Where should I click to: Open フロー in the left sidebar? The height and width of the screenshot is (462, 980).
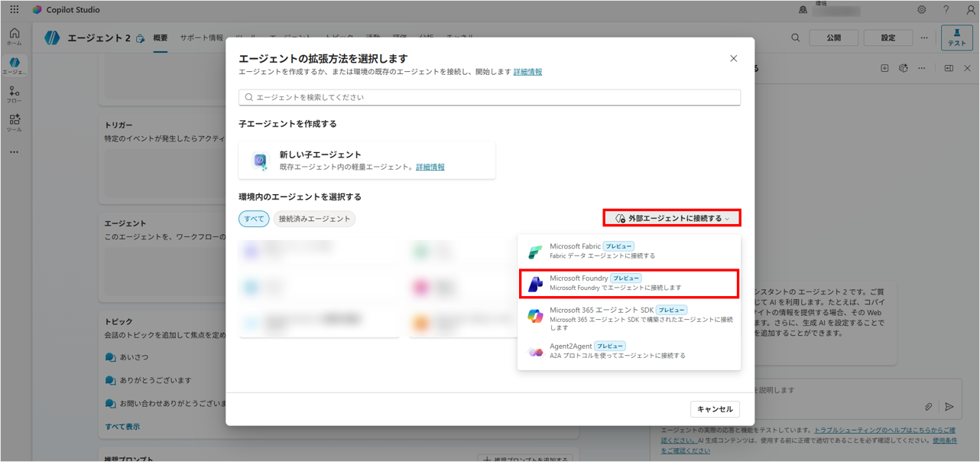click(x=15, y=95)
